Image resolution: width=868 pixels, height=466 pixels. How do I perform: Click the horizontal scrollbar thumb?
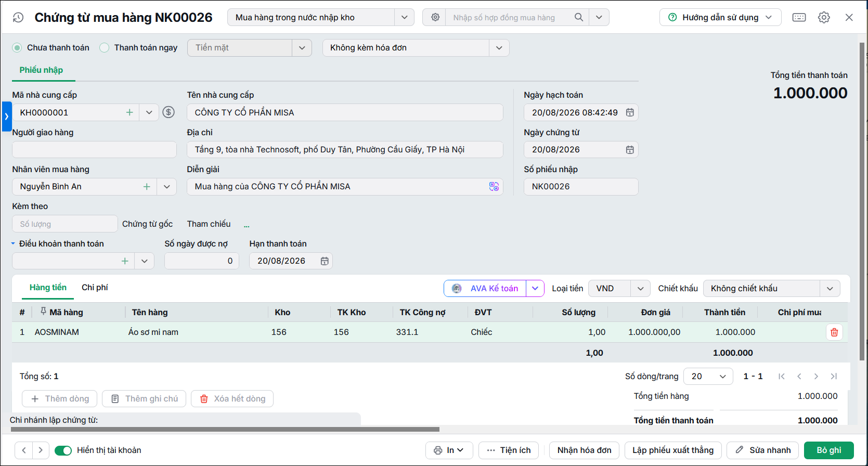[225, 430]
